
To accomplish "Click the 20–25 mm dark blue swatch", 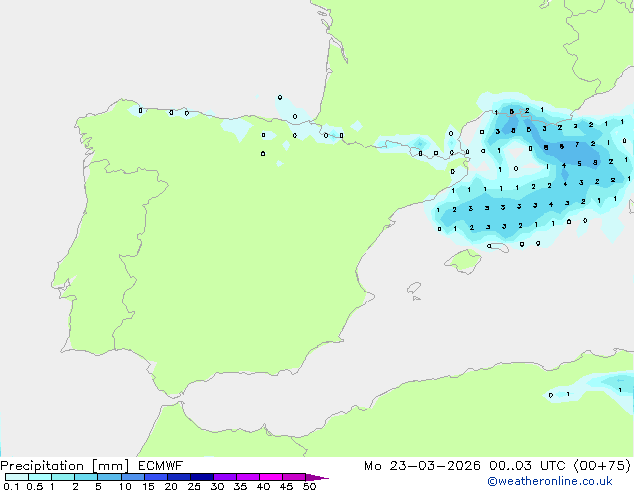I will click(179, 477).
